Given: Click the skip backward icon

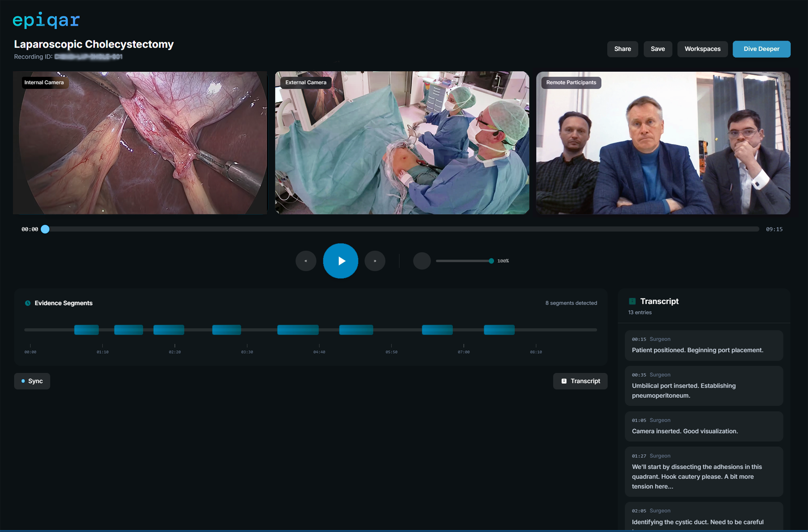Looking at the screenshot, I should coord(306,261).
